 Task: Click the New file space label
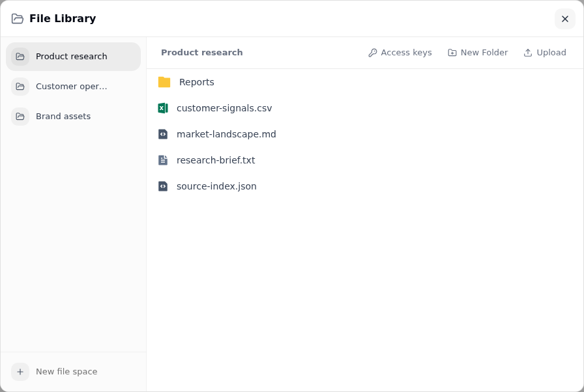coord(66,372)
